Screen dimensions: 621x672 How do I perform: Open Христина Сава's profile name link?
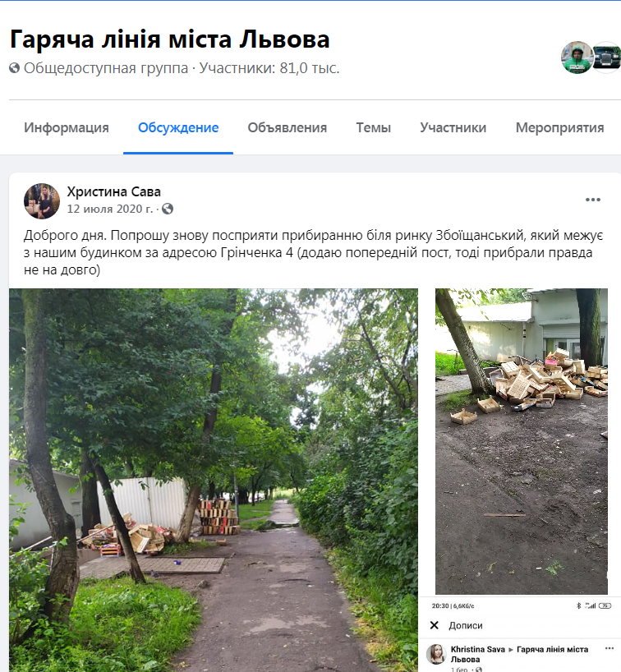(x=114, y=192)
